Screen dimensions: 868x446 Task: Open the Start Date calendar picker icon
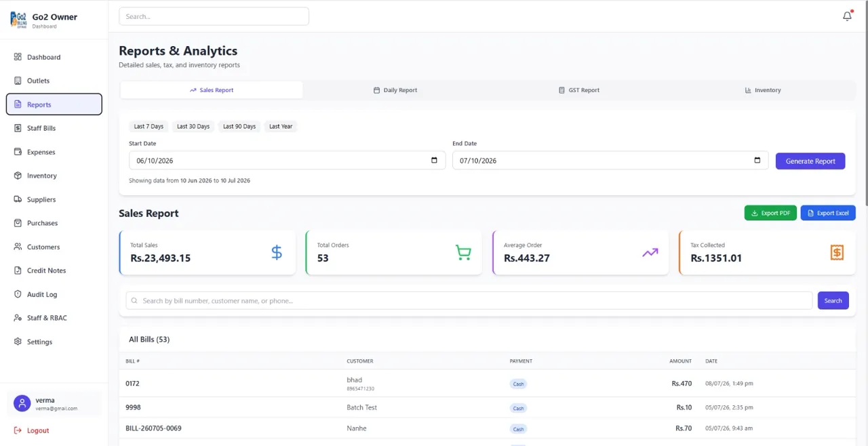click(x=434, y=161)
